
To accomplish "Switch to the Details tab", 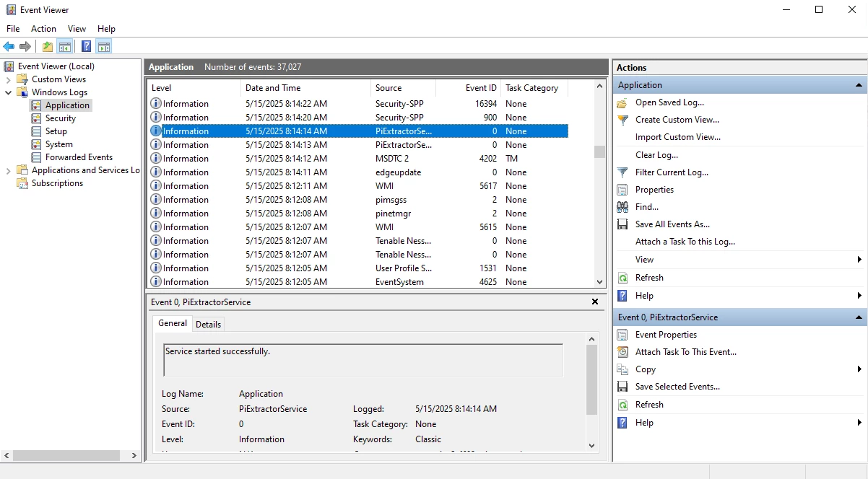I will pos(208,325).
